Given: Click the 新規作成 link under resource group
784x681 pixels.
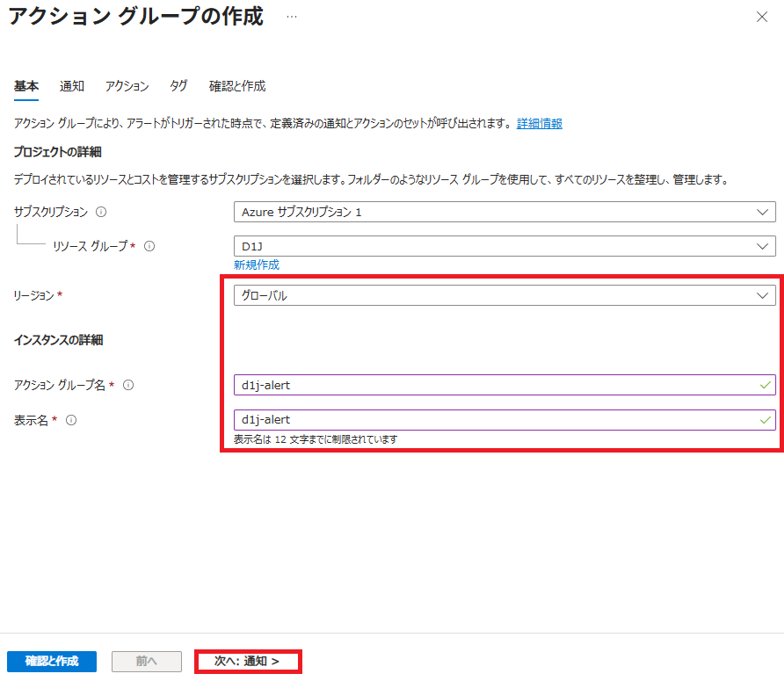Looking at the screenshot, I should pyautogui.click(x=257, y=264).
